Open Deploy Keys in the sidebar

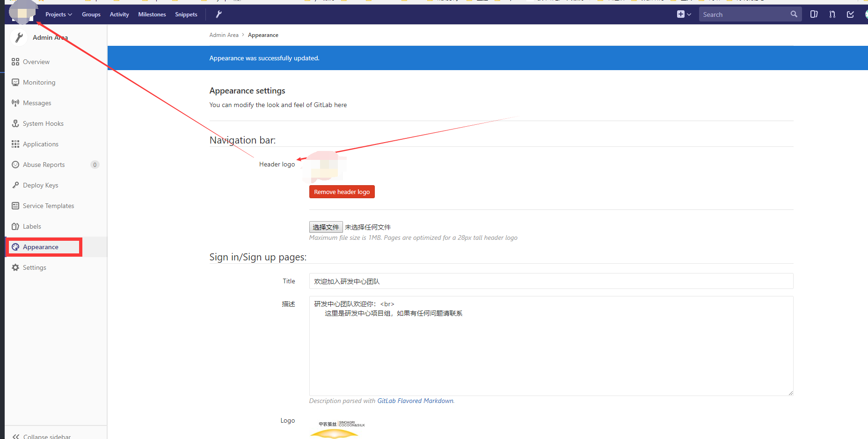click(x=40, y=185)
